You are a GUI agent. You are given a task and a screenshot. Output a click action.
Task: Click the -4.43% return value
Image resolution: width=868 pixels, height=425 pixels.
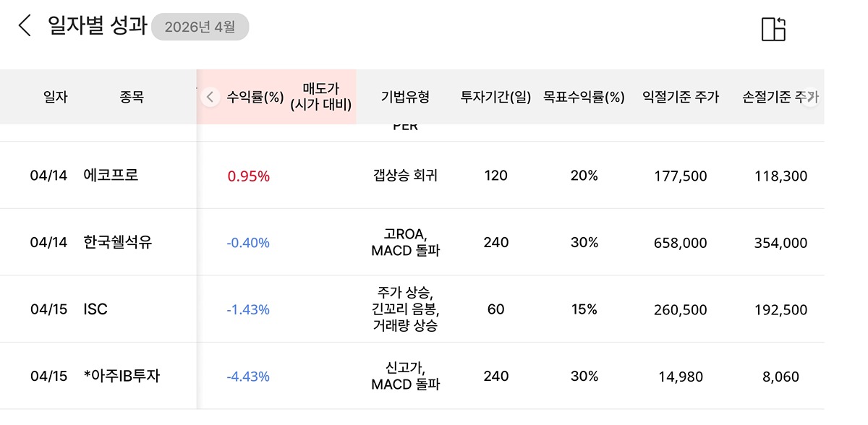[248, 377]
